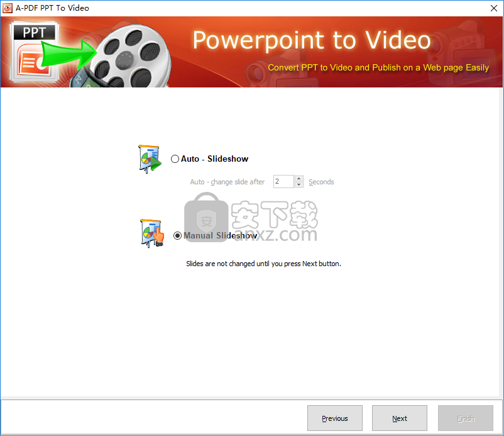Click the Auto Slideshow presentation icon
Image resolution: width=504 pixels, height=436 pixels.
[x=150, y=159]
